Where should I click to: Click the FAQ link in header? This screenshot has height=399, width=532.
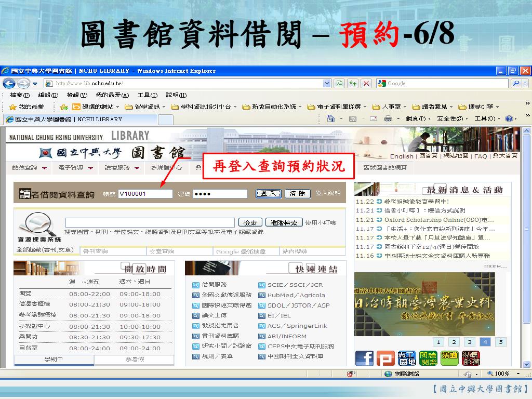481,156
